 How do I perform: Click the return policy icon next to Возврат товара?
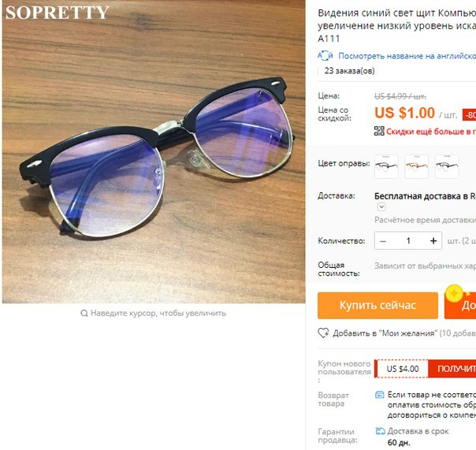pyautogui.click(x=380, y=395)
